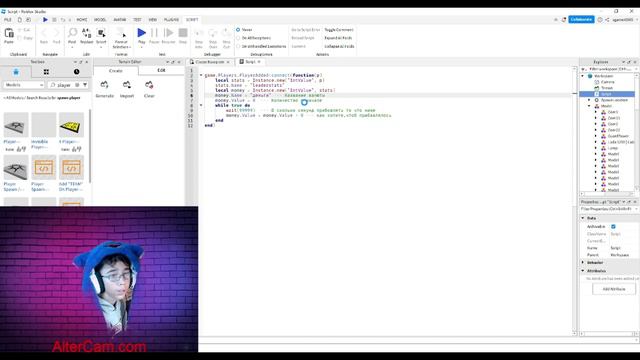Click the Paste icon in Clipboard group
Image resolution: width=640 pixels, height=360 pixels.
[9, 33]
